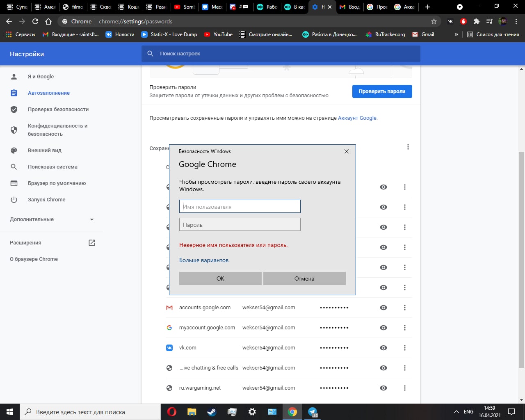Go to the browser home page
This screenshot has height=420, width=525.
(48, 21)
